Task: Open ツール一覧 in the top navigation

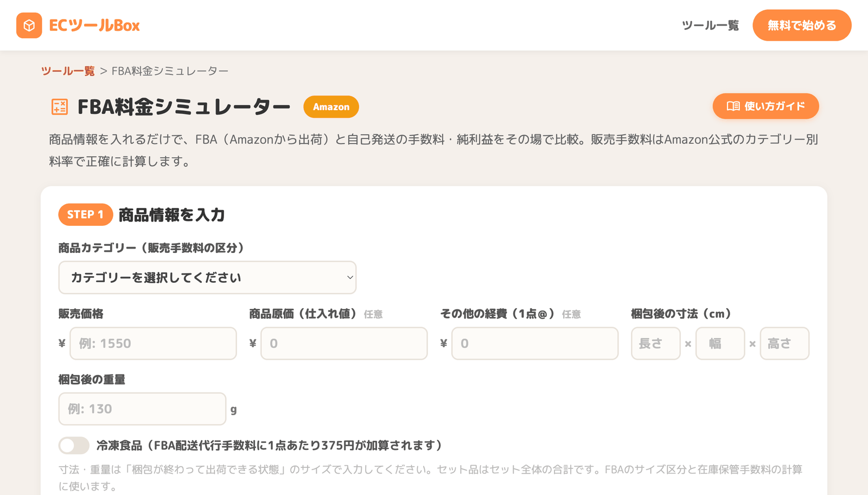Action: [710, 26]
